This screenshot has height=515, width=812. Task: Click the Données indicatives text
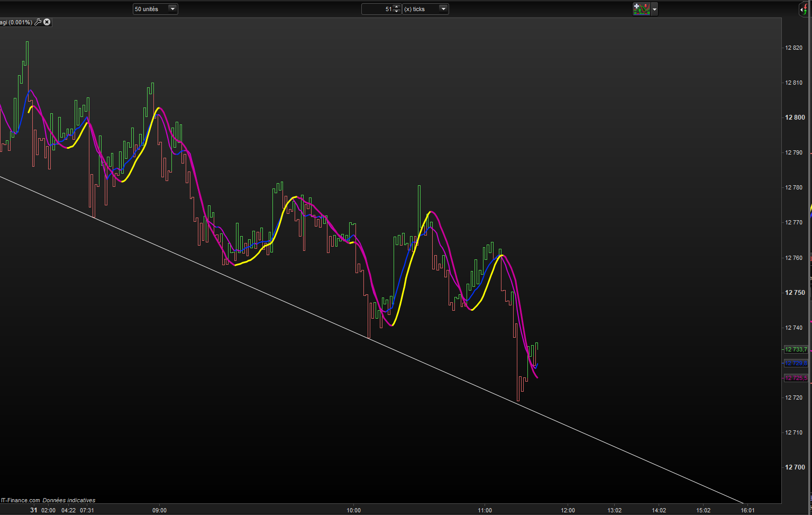click(69, 500)
